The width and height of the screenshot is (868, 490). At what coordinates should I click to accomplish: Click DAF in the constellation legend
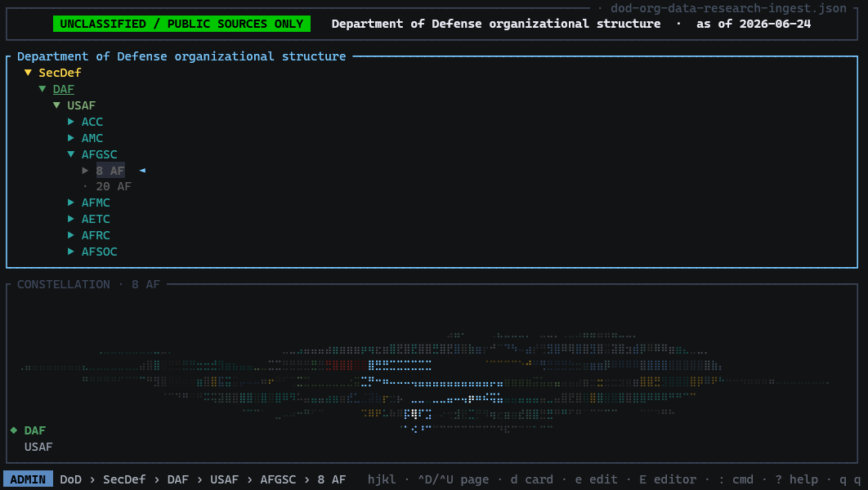coord(35,430)
